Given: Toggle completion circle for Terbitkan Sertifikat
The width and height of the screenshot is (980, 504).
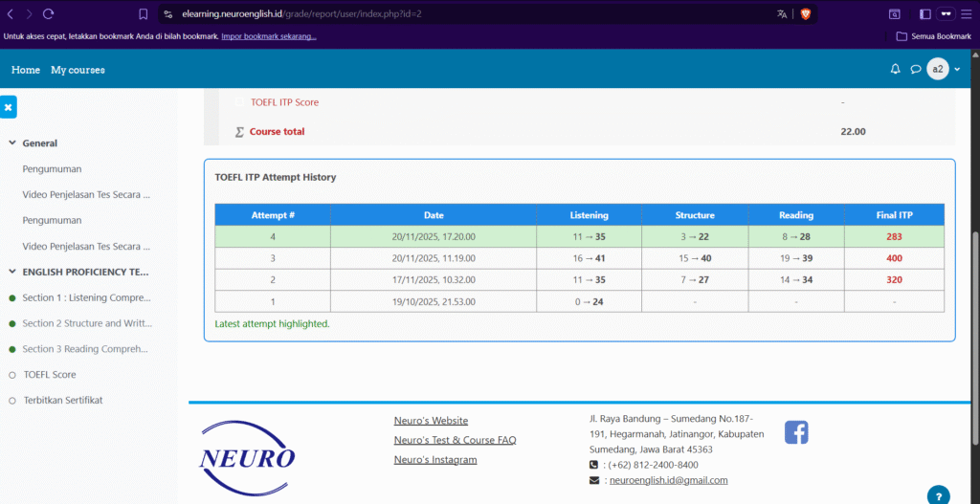Looking at the screenshot, I should click(x=12, y=401).
